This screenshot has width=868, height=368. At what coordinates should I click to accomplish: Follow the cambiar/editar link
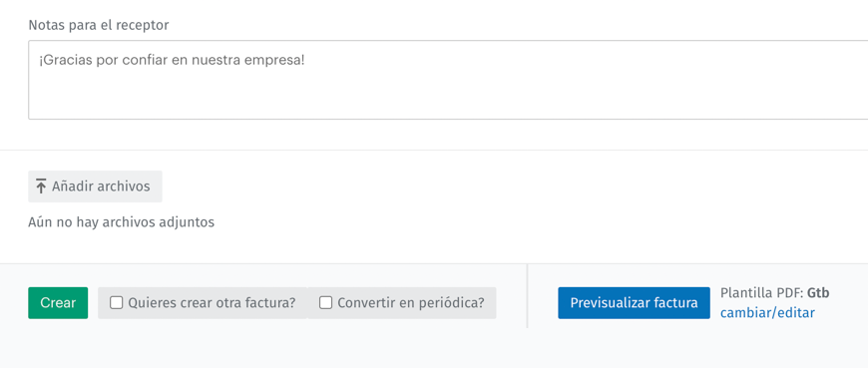[767, 313]
